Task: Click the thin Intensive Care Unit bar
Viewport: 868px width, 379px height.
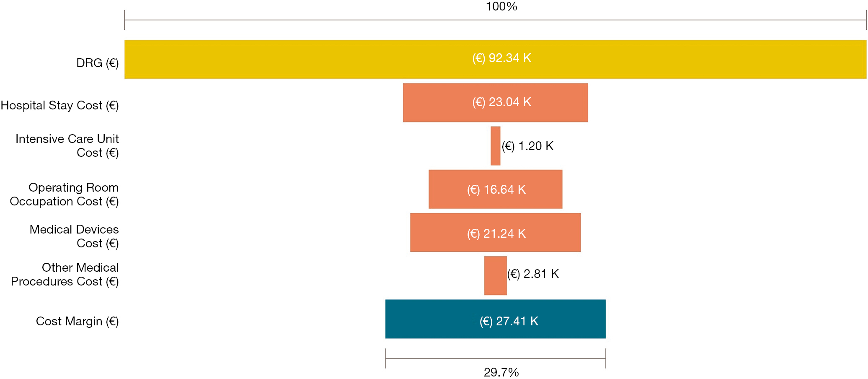Action: tap(495, 146)
